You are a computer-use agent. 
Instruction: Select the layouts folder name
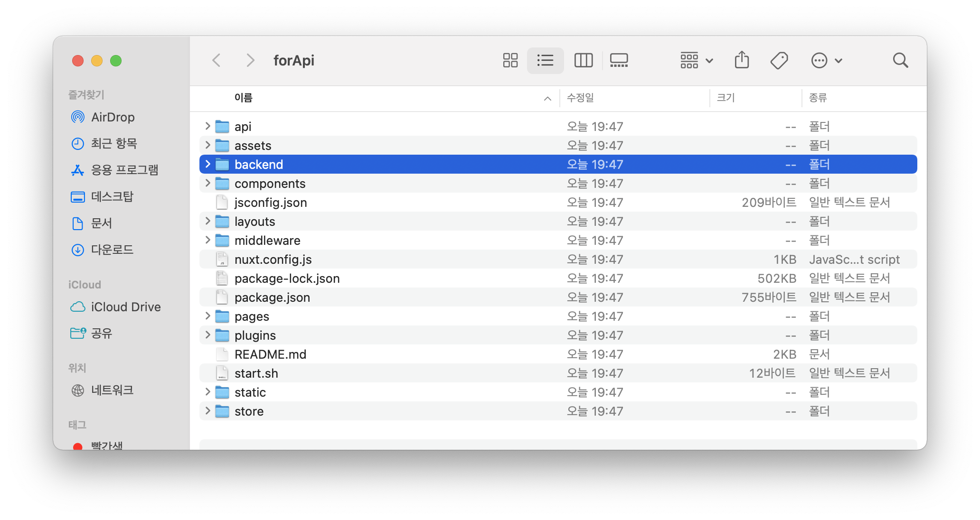(x=254, y=222)
